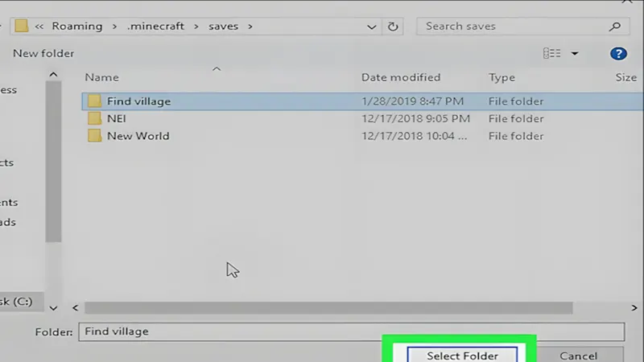This screenshot has width=644, height=362.
Task: Expand the chevron after saves
Action: (x=250, y=27)
